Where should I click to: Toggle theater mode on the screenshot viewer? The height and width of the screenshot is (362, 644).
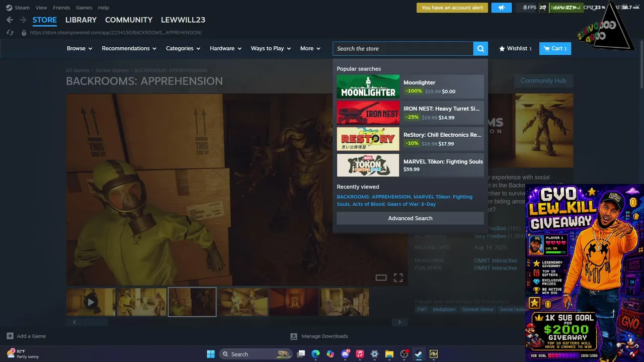381,278
